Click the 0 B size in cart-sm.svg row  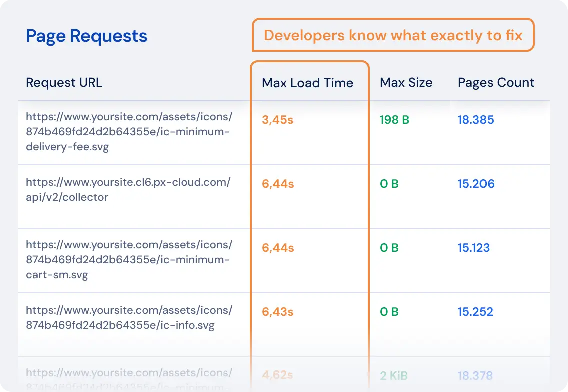(x=389, y=248)
